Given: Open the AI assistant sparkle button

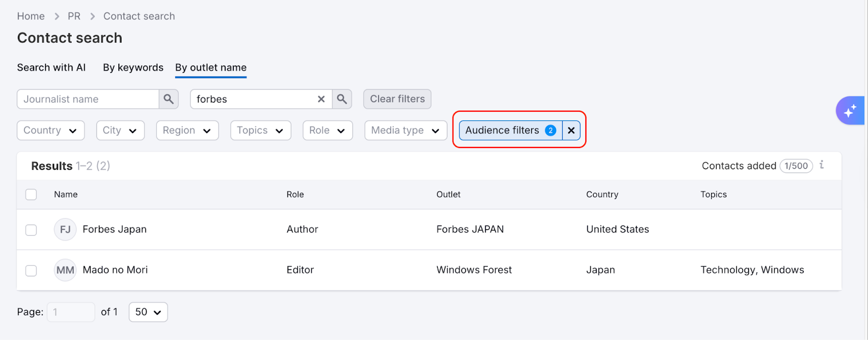Looking at the screenshot, I should [850, 111].
